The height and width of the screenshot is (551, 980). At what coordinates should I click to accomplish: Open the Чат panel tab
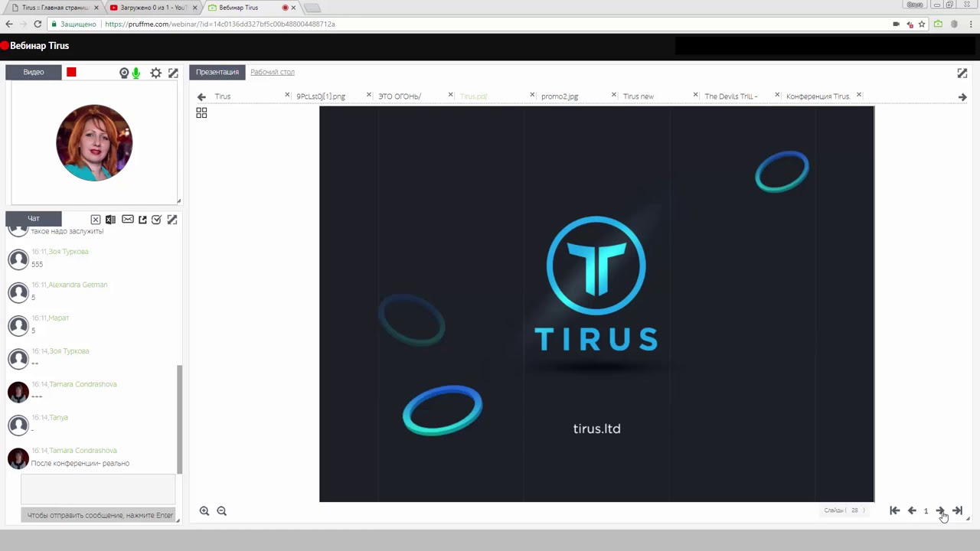[34, 218]
